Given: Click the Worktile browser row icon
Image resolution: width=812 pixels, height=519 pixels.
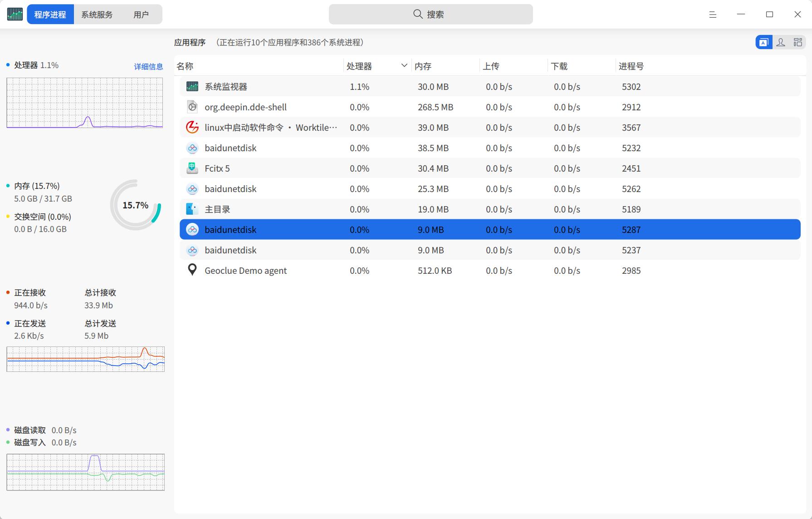Looking at the screenshot, I should click(192, 127).
